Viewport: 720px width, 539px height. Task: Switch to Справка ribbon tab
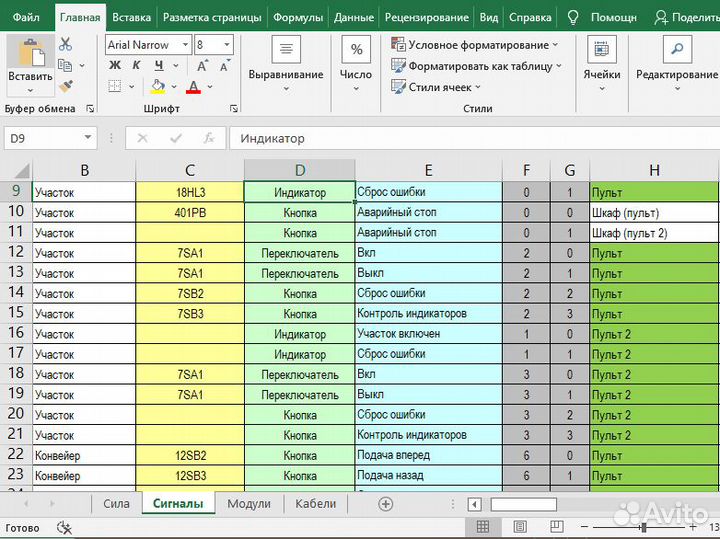coord(530,17)
